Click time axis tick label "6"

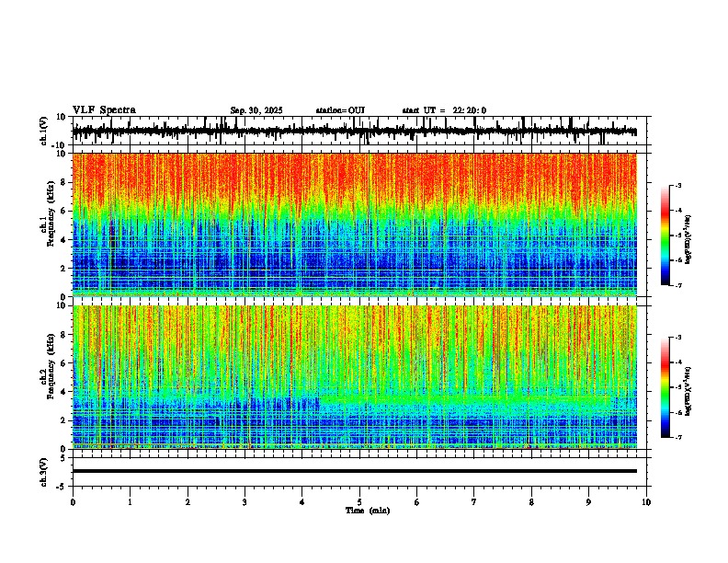coord(417,502)
